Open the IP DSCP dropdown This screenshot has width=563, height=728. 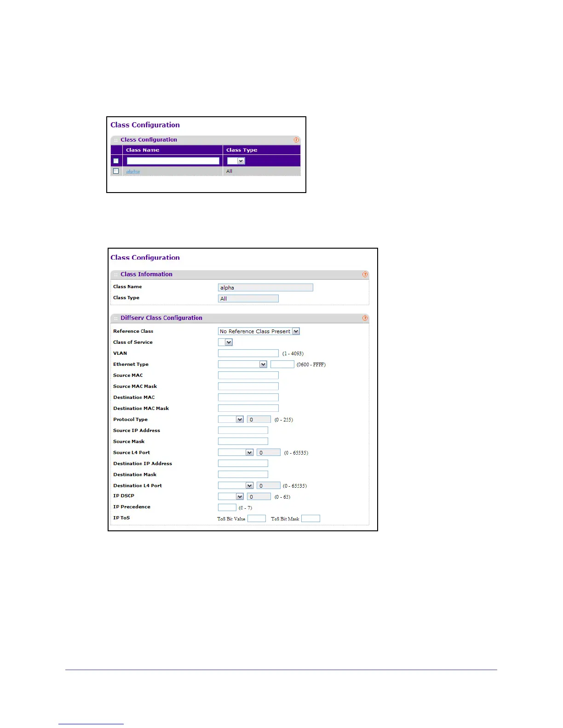(x=231, y=497)
